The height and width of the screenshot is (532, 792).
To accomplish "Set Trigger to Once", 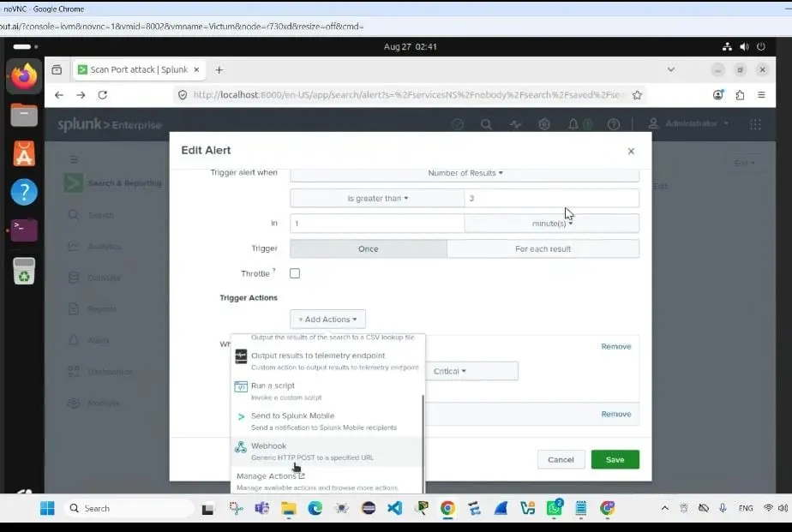I will pos(369,248).
